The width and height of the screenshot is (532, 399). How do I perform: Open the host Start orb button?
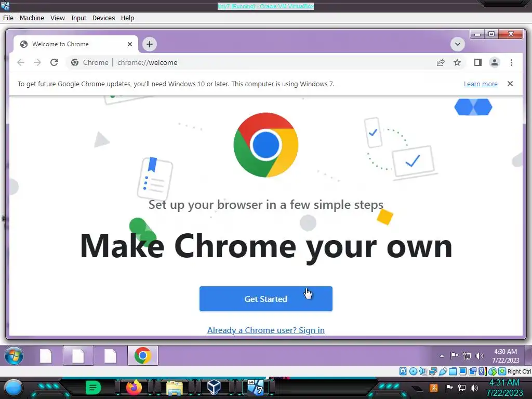click(13, 388)
